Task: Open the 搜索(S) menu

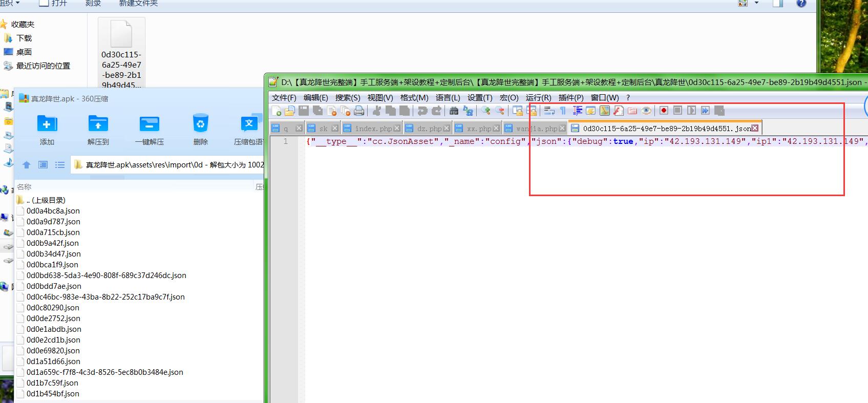Action: point(347,97)
